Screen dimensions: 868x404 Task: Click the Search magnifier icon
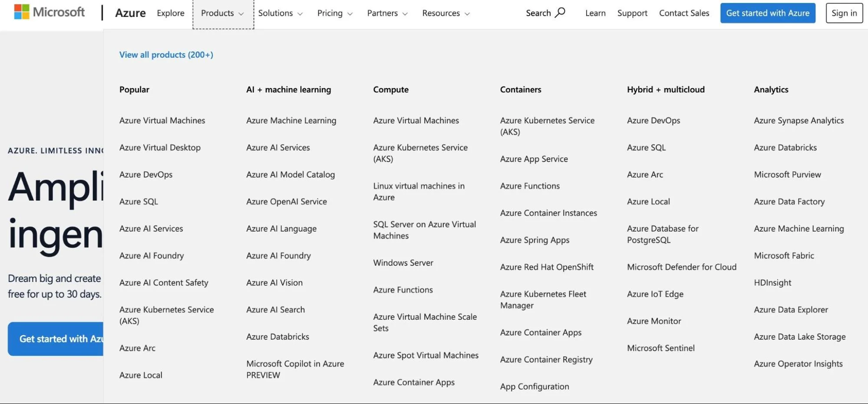[560, 12]
